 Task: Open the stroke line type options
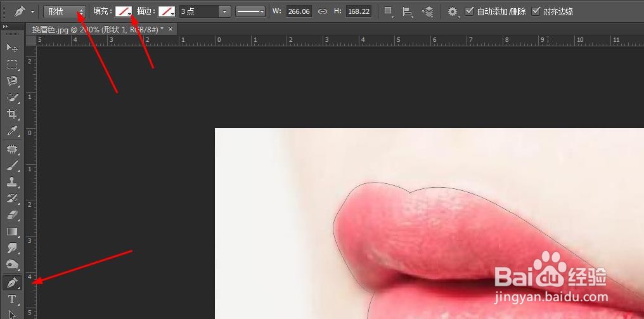click(250, 11)
